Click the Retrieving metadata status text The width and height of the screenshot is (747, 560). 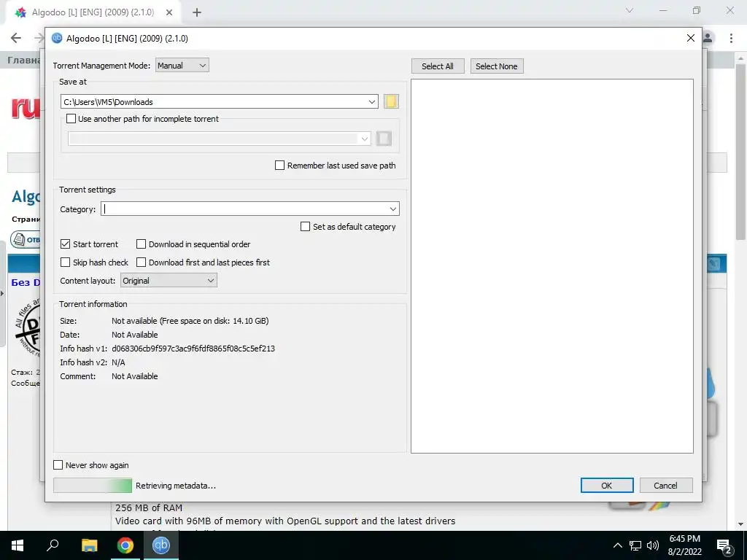[x=176, y=486]
